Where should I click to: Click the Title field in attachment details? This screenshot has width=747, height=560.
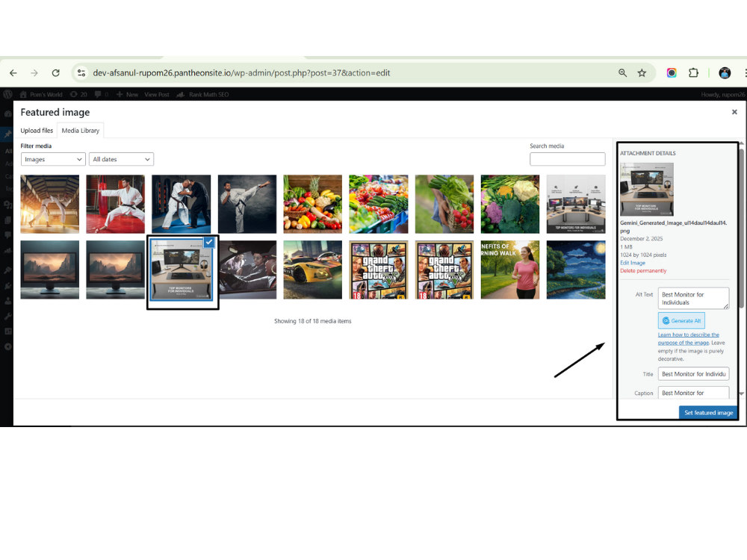(x=693, y=374)
